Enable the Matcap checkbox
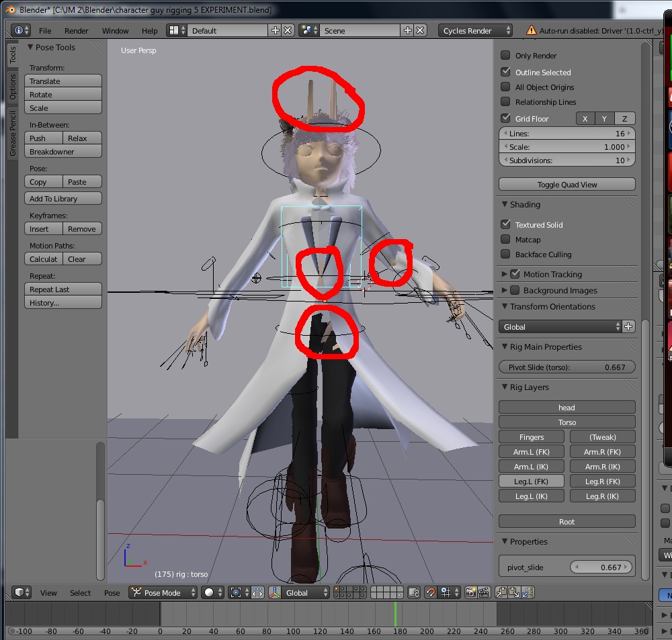The width and height of the screenshot is (672, 640). tap(506, 240)
